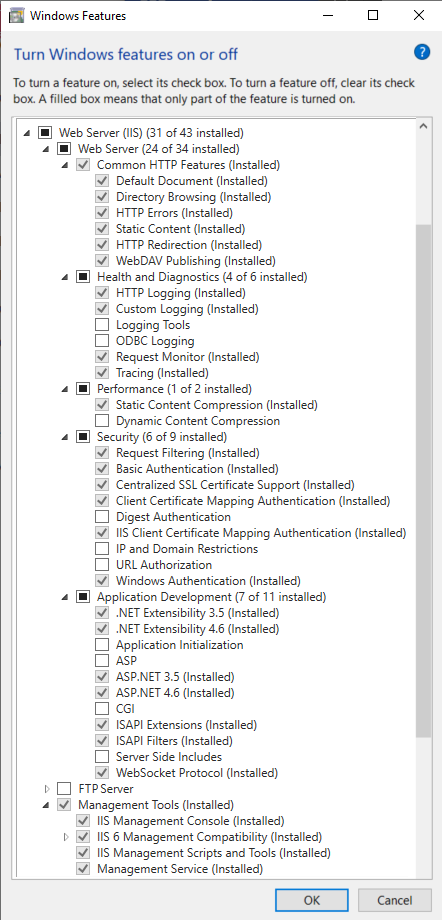Enable URL Authorization checkbox
Viewport: 442px width, 920px height.
102,564
